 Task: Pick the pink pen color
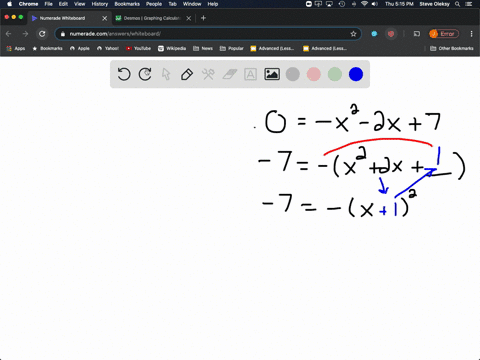[314, 74]
